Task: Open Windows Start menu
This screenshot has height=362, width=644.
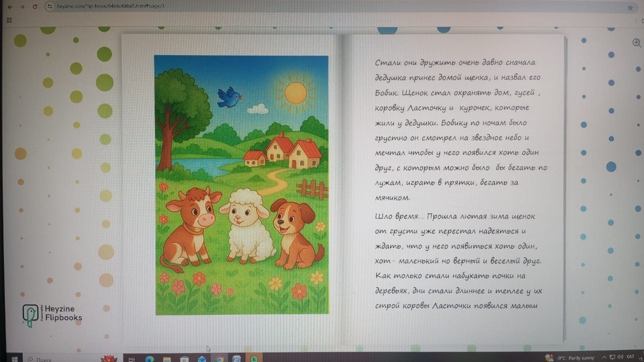Action: tap(14, 358)
